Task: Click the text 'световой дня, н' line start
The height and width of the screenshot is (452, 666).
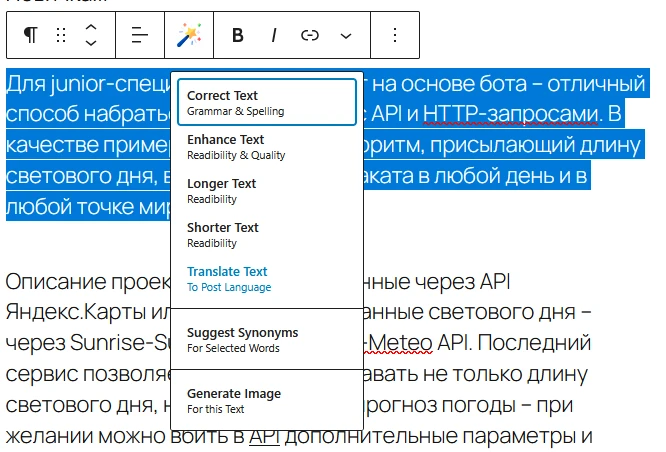Action: click(88, 405)
